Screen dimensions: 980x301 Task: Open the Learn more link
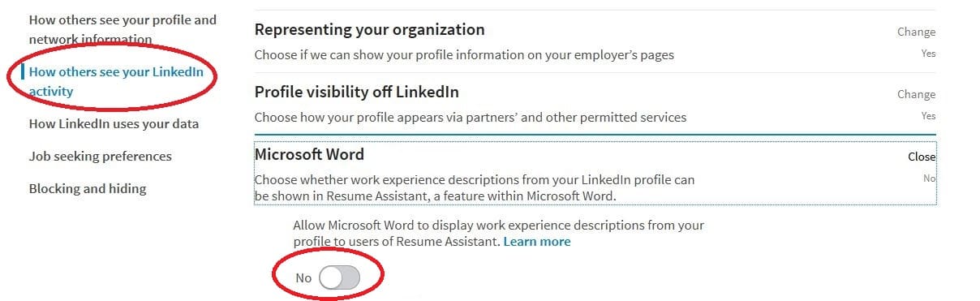click(537, 242)
